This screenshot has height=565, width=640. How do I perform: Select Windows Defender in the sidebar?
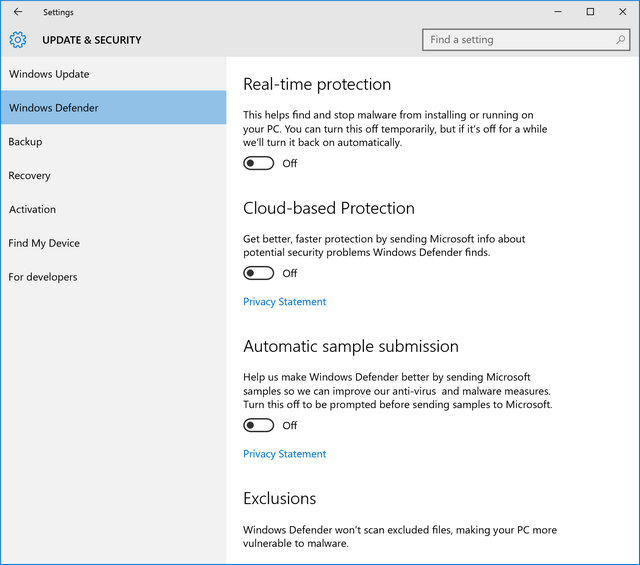point(113,107)
